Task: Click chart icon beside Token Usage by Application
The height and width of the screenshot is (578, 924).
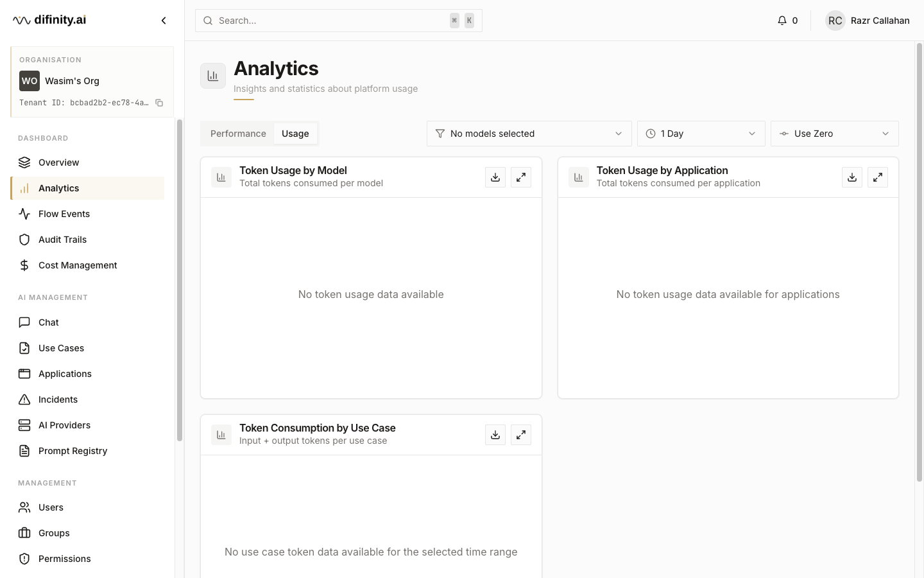Action: pyautogui.click(x=579, y=177)
